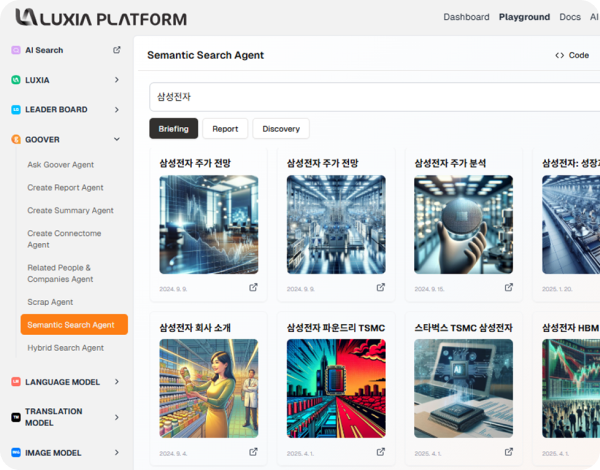Open AI Search external link icon

(117, 50)
